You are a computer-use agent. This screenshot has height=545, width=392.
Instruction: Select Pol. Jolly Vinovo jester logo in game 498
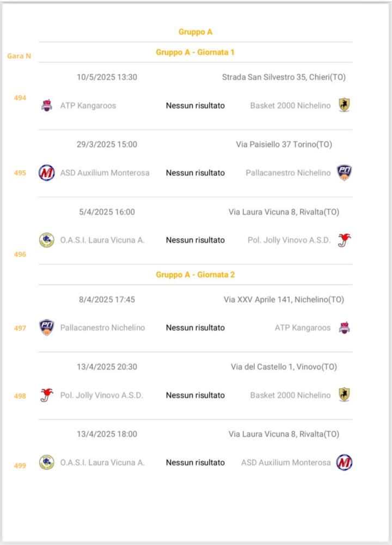point(46,395)
